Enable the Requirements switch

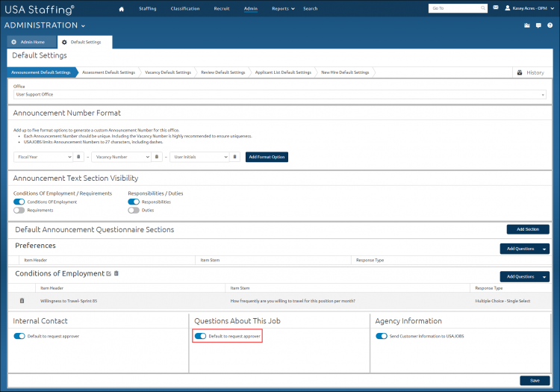pyautogui.click(x=19, y=211)
